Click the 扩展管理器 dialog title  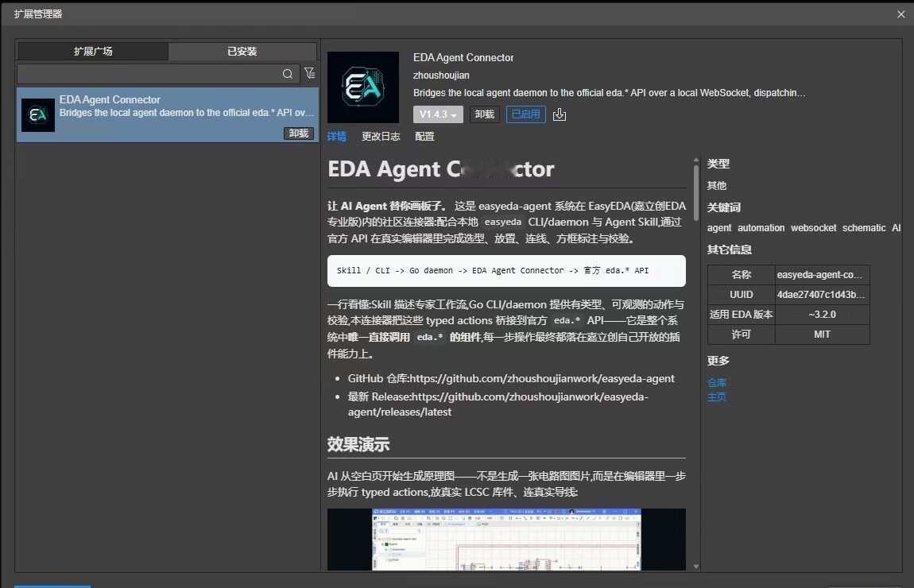click(x=38, y=14)
